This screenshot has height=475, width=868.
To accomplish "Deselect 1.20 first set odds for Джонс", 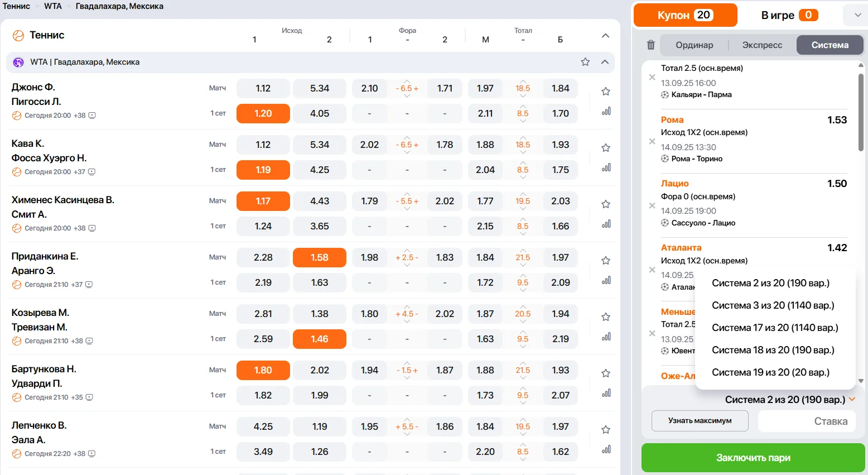I will pyautogui.click(x=263, y=113).
